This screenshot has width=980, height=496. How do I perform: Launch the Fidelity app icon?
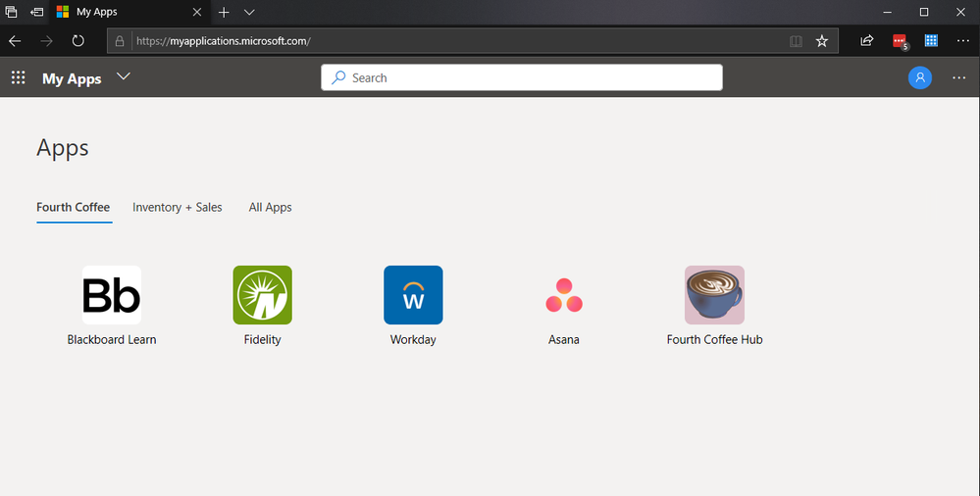pos(263,295)
